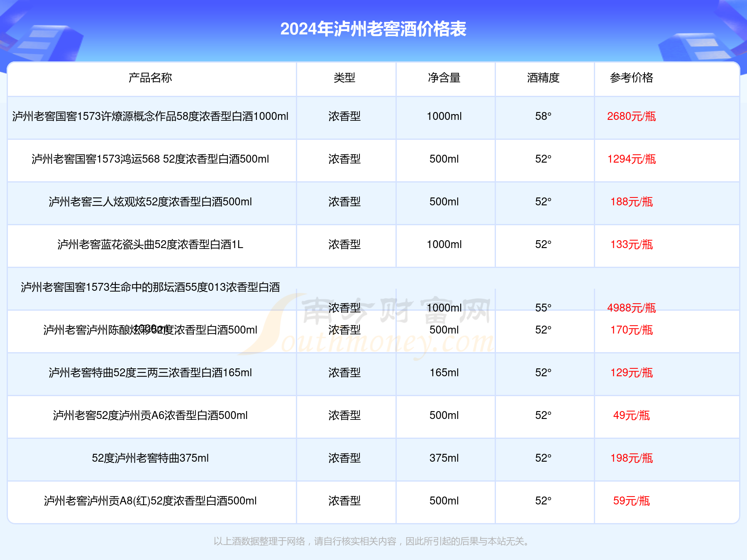Click product name 许燎源概念作品58度浓香型白酒1000ml
This screenshot has width=747, height=560.
(195, 116)
